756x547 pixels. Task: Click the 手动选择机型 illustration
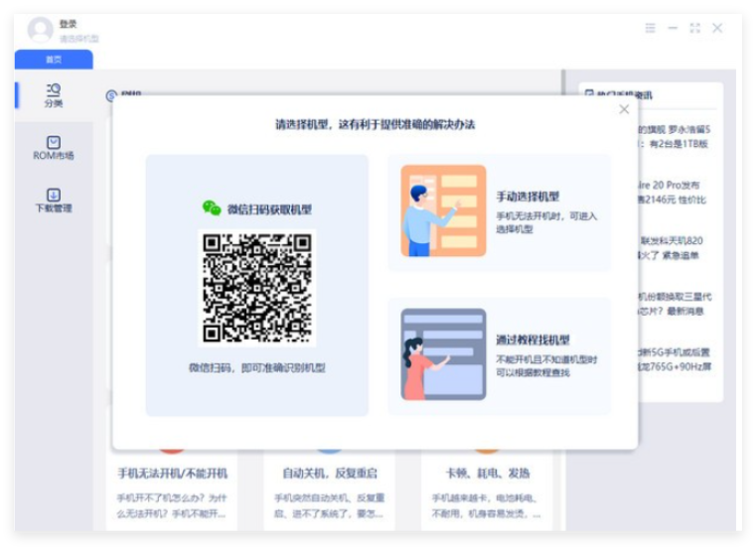pos(443,210)
